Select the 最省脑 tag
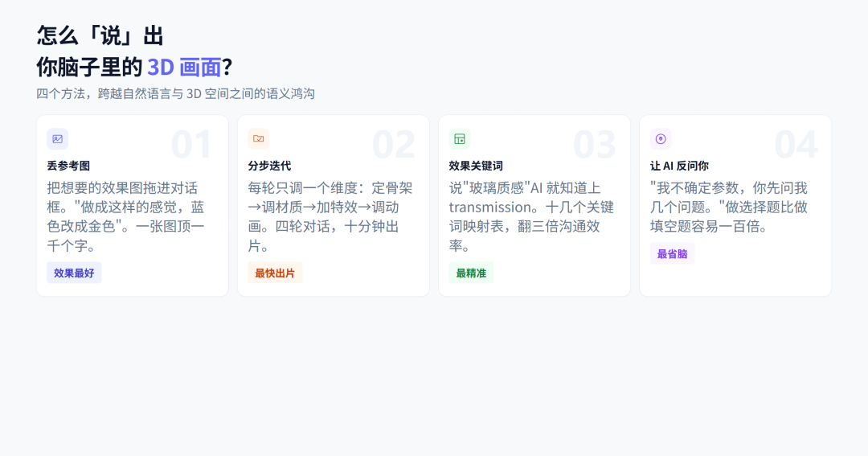 coord(672,254)
